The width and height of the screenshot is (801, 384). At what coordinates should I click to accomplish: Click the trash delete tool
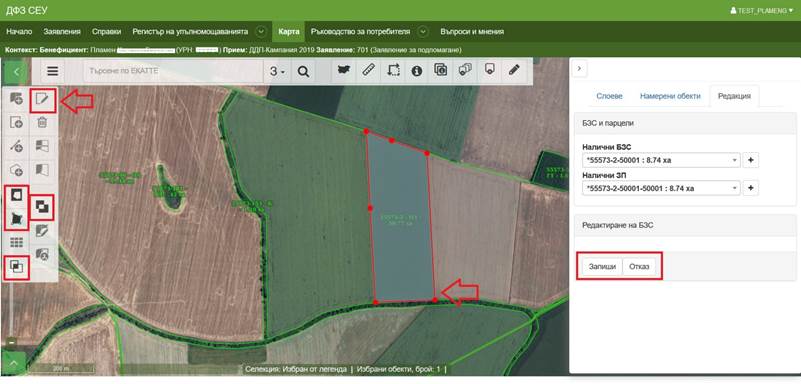pyautogui.click(x=42, y=123)
